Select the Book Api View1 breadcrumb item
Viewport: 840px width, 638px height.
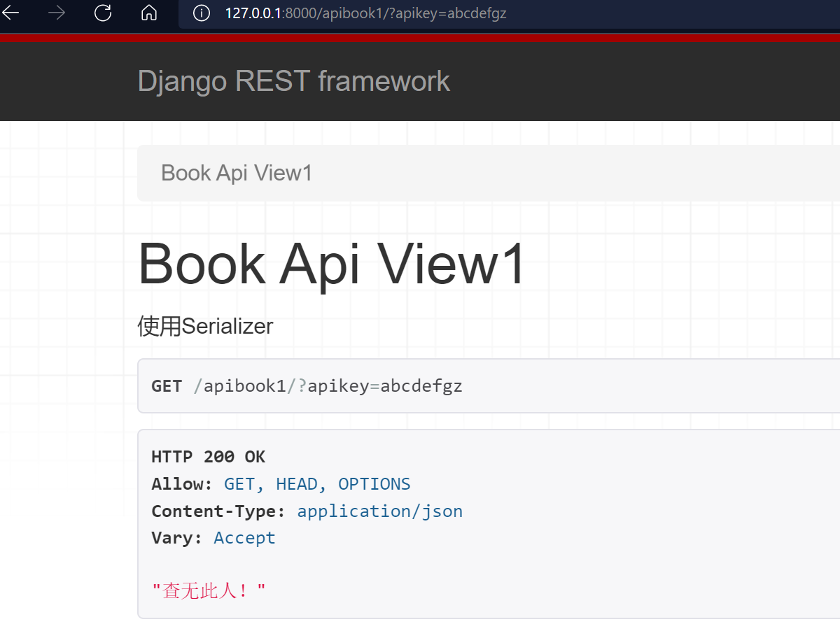tap(237, 173)
